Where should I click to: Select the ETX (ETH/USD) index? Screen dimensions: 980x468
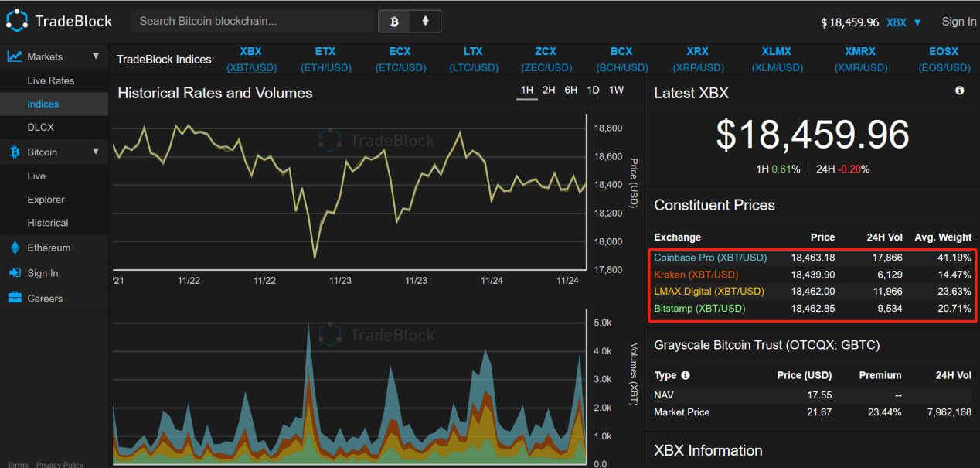click(325, 60)
